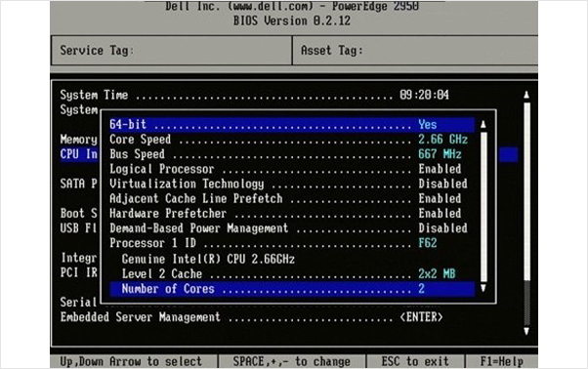Select the Memory menu entry
This screenshot has height=369, width=588.
click(79, 140)
